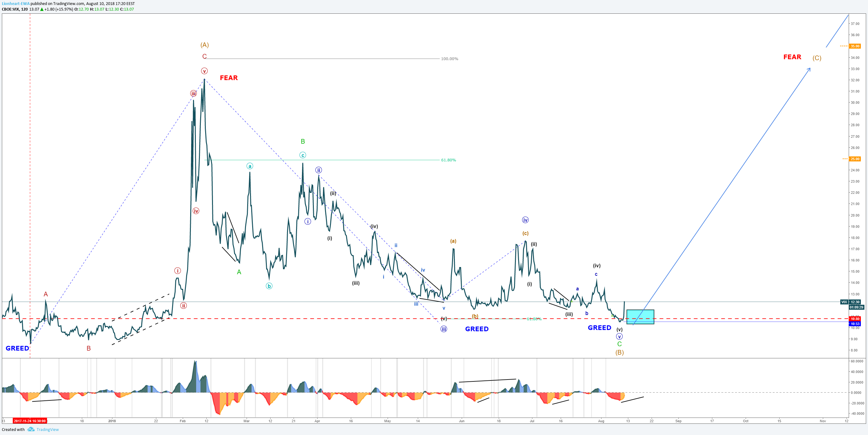The width and height of the screenshot is (868, 435).
Task: Click the blue circled iv wave marker
Action: point(525,220)
